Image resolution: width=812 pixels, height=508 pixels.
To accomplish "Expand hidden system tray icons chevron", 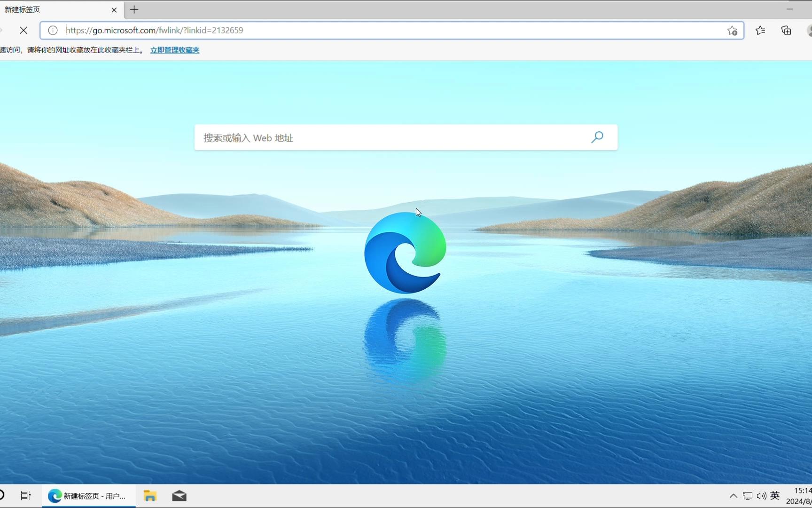I will 733,496.
